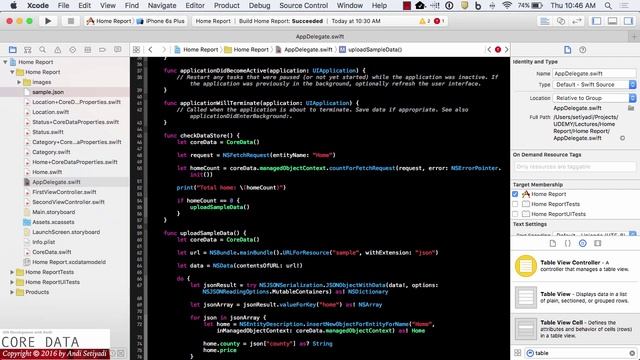Screen dimensions: 640x360
Task: Reveal file path in Finder arrow
Action: [622, 138]
